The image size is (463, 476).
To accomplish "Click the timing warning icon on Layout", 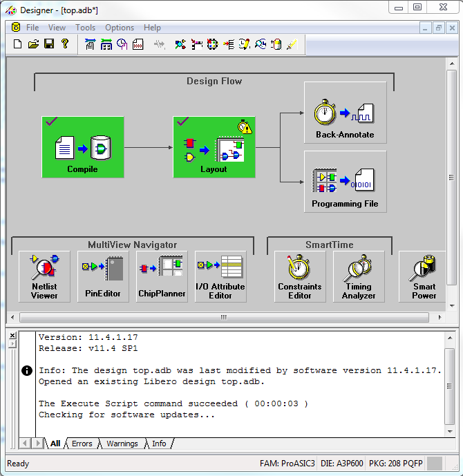I will (x=245, y=126).
